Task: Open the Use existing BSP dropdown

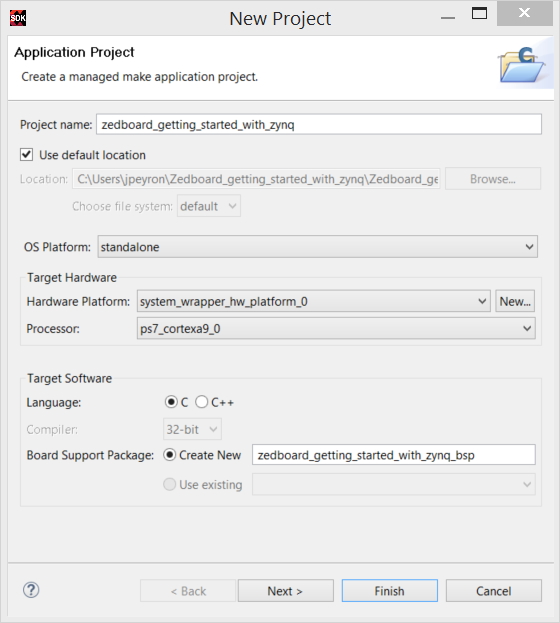Action: 394,484
